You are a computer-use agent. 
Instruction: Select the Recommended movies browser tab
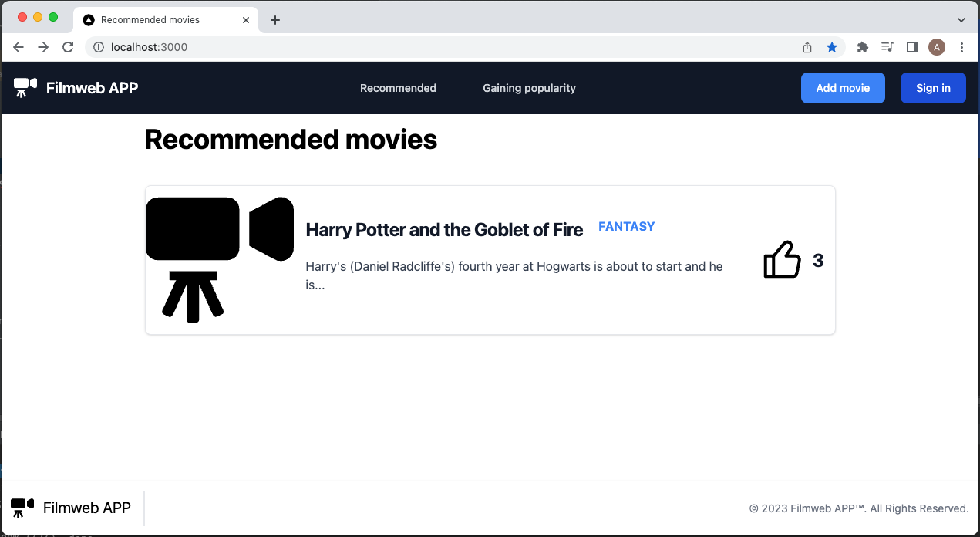[167, 20]
